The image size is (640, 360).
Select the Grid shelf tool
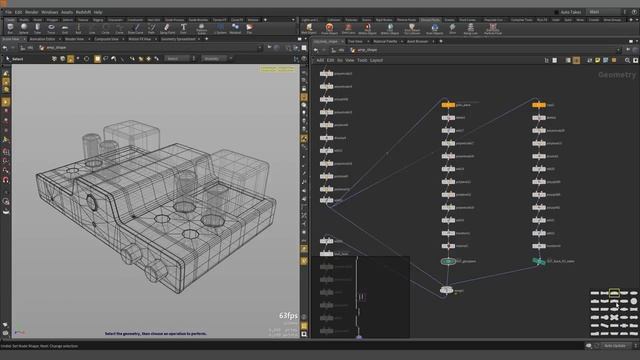click(65, 29)
